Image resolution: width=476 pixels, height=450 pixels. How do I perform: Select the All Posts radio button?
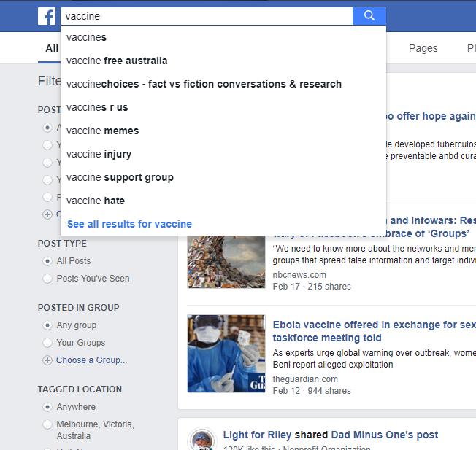(48, 261)
